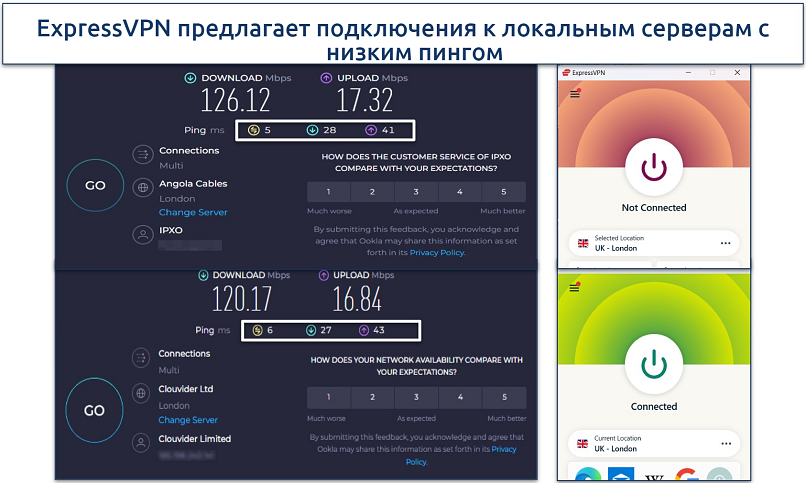Open the ellipsis beside Current Location
The image size is (806, 483).
click(x=725, y=443)
